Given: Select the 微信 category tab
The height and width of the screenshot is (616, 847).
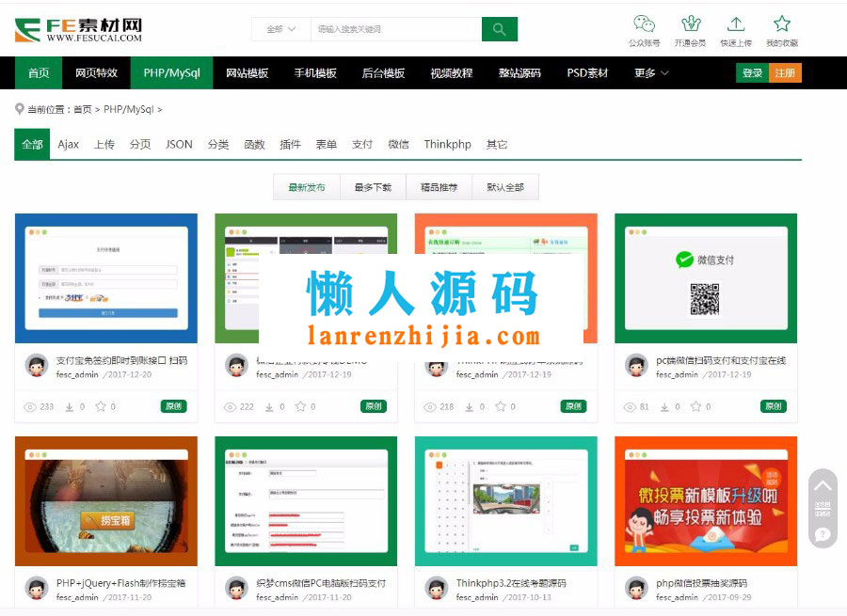Looking at the screenshot, I should [x=398, y=144].
